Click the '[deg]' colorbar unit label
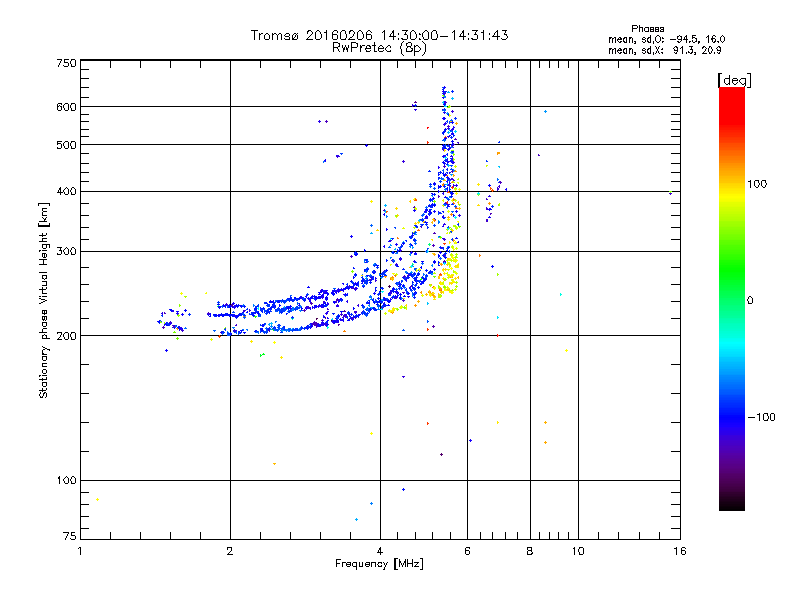The width and height of the screenshot is (800, 600). coord(734,80)
